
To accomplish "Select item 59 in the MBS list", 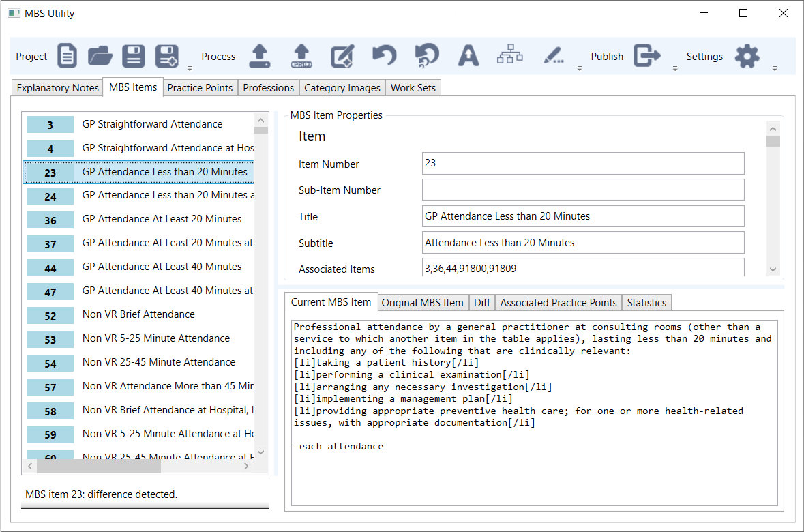I will 138,434.
